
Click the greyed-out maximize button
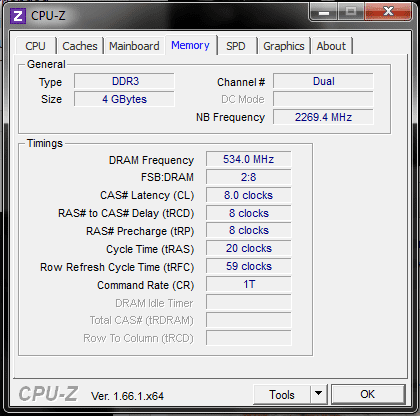click(x=351, y=12)
